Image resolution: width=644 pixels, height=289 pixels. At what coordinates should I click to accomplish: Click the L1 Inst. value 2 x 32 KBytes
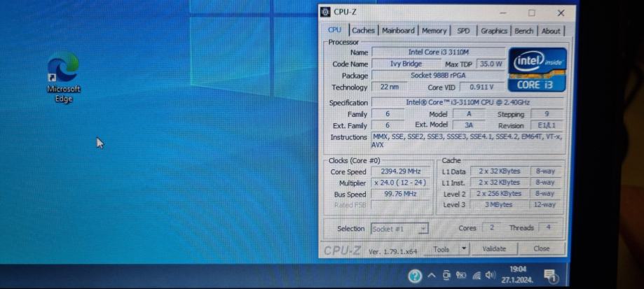point(499,183)
